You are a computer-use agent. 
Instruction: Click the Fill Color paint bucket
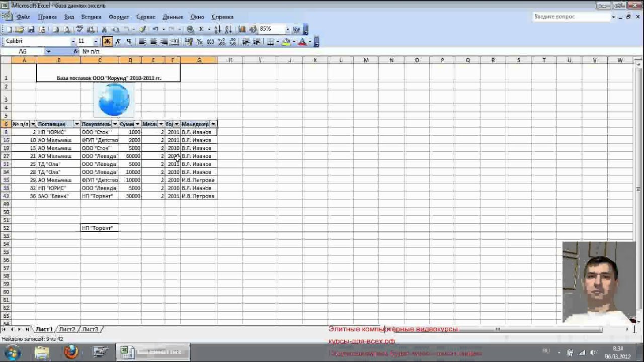coord(286,42)
